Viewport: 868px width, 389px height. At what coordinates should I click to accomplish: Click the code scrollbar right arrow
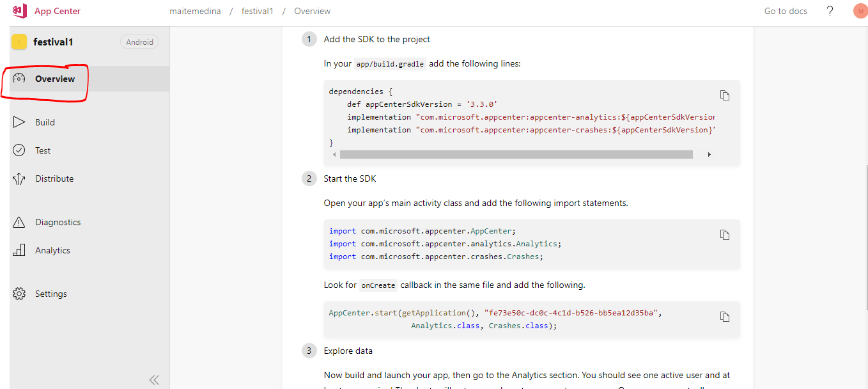tap(709, 154)
